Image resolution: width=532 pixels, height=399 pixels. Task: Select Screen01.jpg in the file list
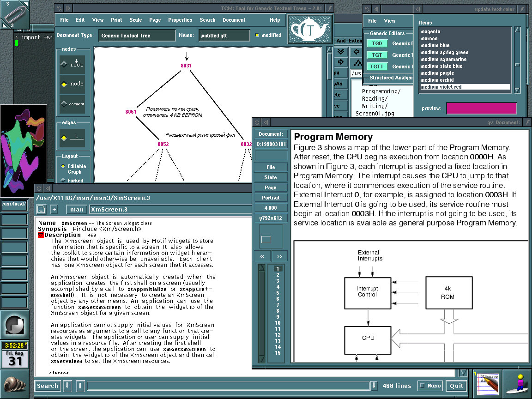375,114
